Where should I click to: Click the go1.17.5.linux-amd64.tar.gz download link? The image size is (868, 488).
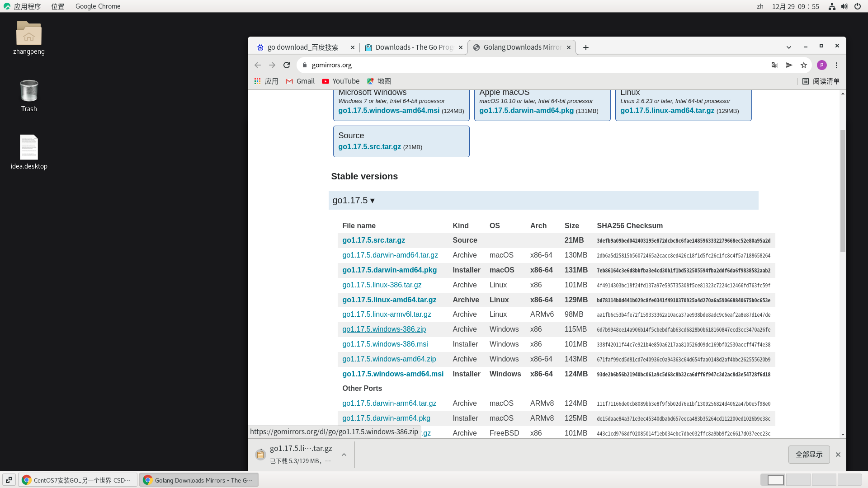[x=389, y=300]
